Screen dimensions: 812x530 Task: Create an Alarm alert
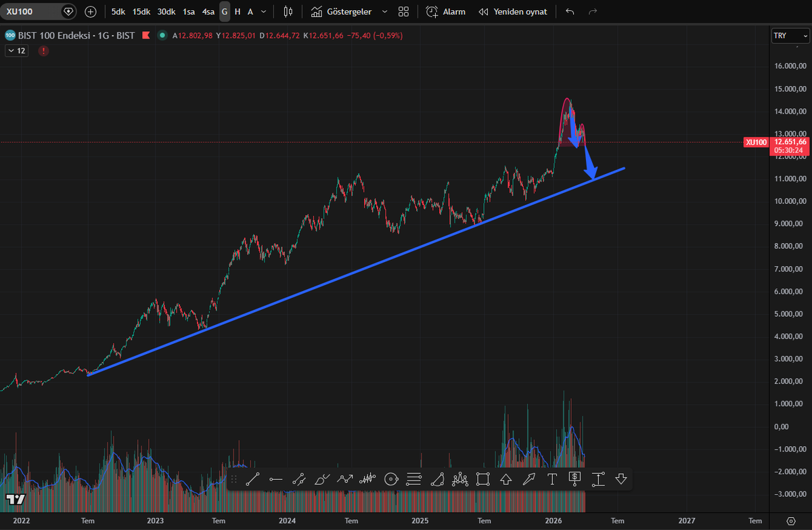tap(445, 12)
